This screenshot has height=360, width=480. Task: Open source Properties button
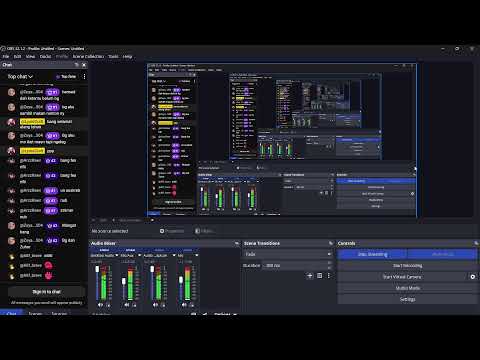(x=172, y=231)
